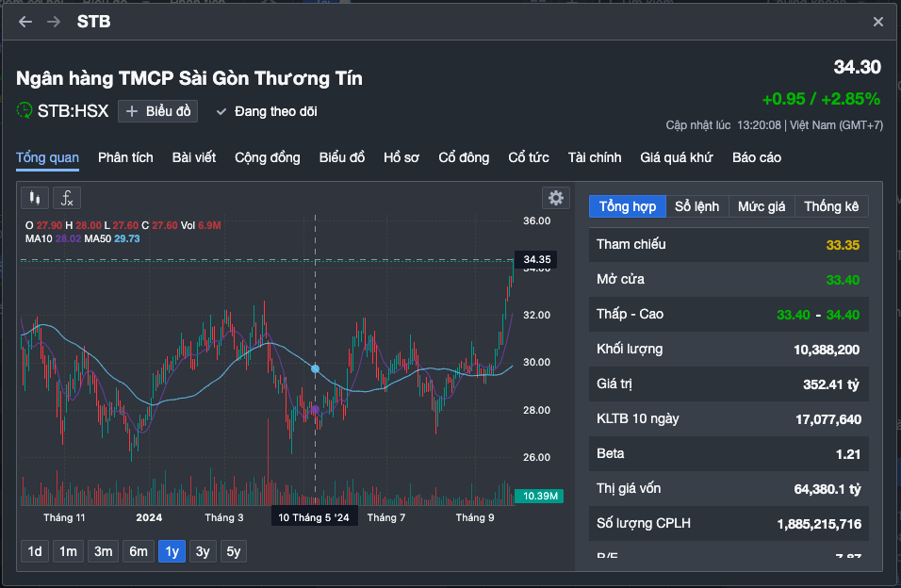
Task: View the Cổ đông tab
Action: point(464,157)
